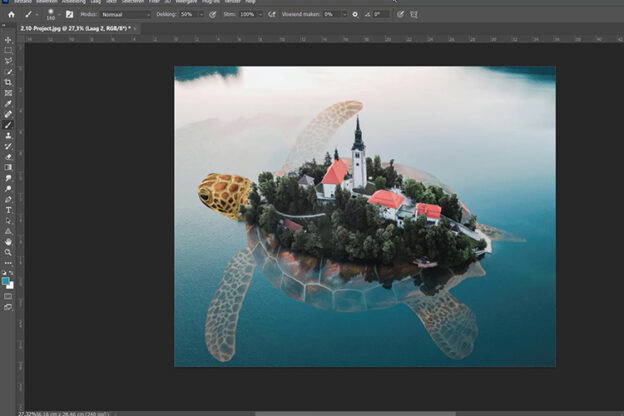The height and width of the screenshot is (416, 624).
Task: Swap foreground and background colors
Action: pos(11,273)
